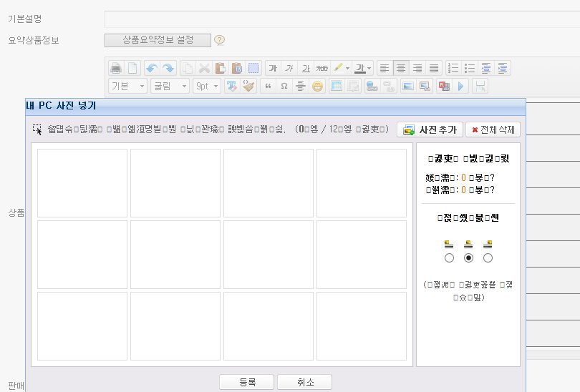
Task: Undo the last edit
Action: tap(151, 69)
